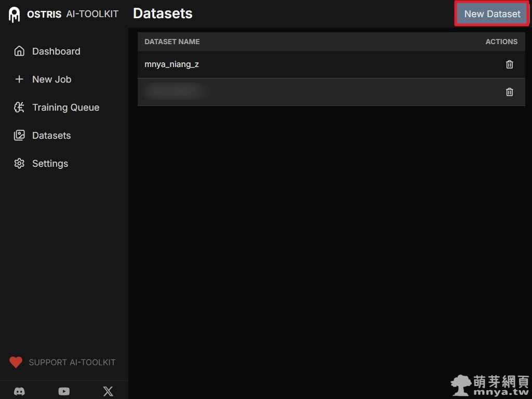Click the Settings gear icon
Screen dimensions: 532x399
tap(19, 163)
